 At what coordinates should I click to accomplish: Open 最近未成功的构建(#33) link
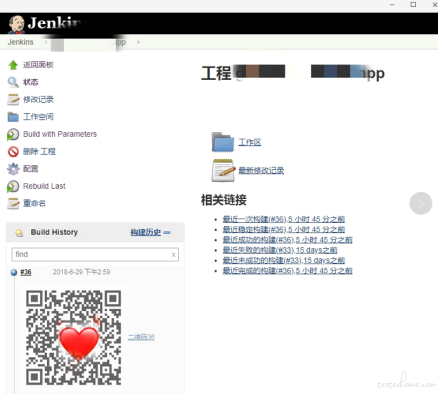point(284,260)
